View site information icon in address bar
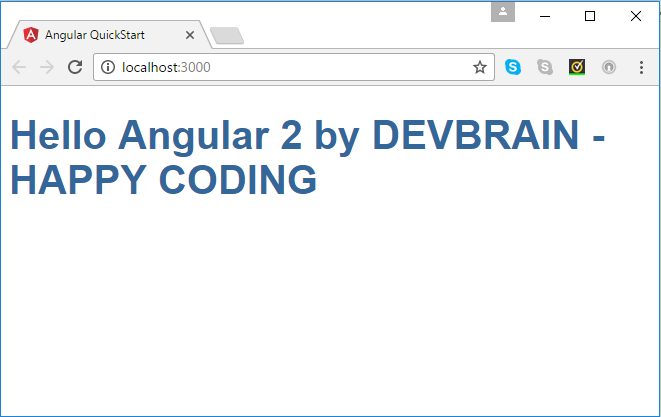The width and height of the screenshot is (661, 417). pyautogui.click(x=108, y=67)
